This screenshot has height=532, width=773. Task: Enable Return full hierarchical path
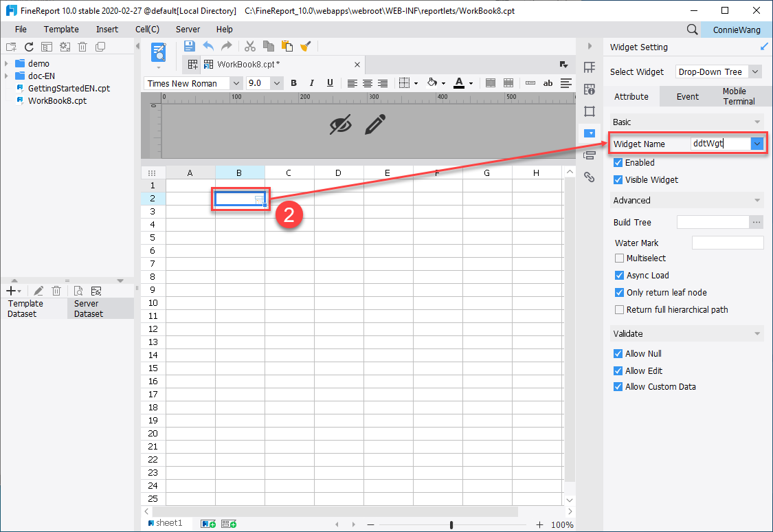click(618, 309)
